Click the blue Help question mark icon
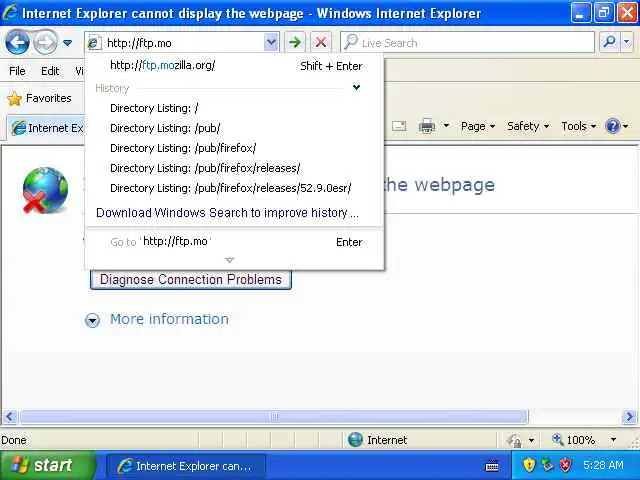The image size is (640, 480). click(x=613, y=126)
